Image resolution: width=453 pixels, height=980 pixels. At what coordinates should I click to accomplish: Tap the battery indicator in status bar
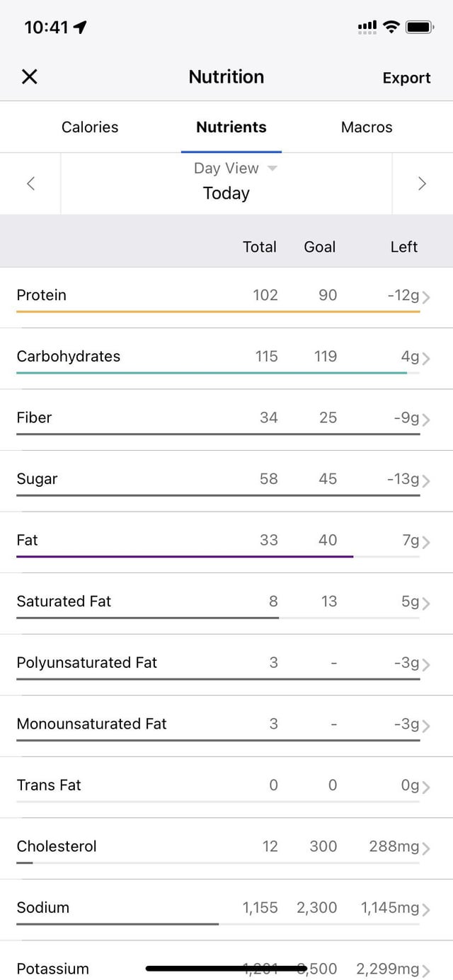pos(419,28)
